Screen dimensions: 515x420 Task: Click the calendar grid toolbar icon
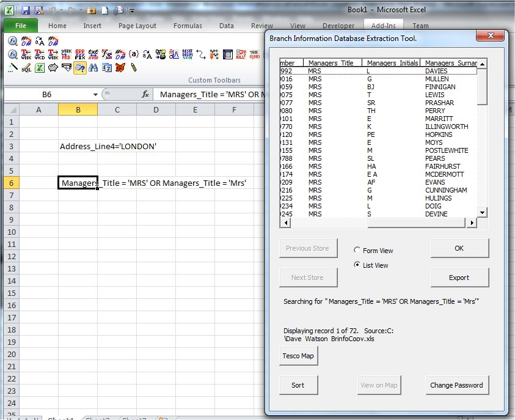click(227, 54)
